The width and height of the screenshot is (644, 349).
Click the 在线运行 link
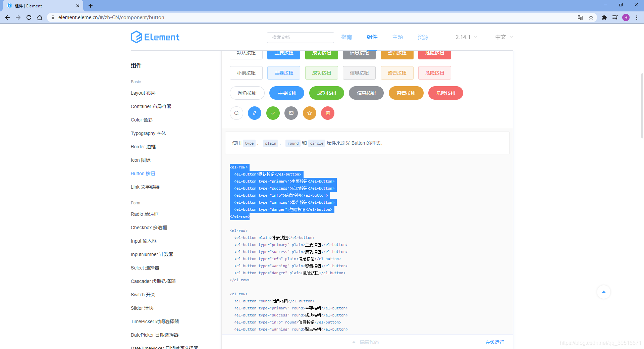pos(495,342)
